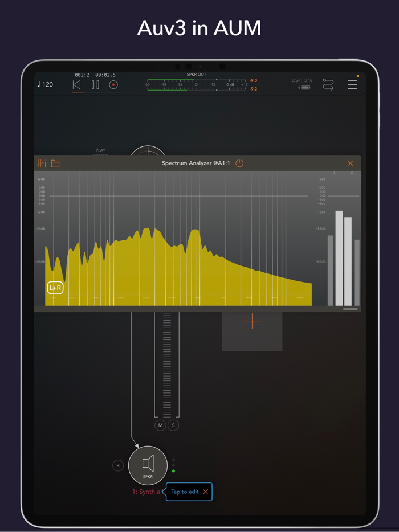399x532 pixels.
Task: Click the battery charging status icon
Action: click(x=304, y=88)
